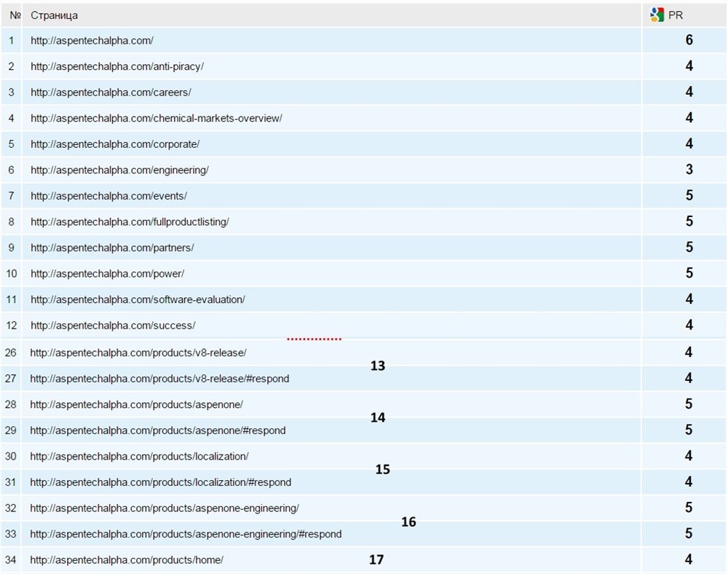Screen dimensions: 728x574
Task: Select the careers URL
Action: click(x=111, y=93)
